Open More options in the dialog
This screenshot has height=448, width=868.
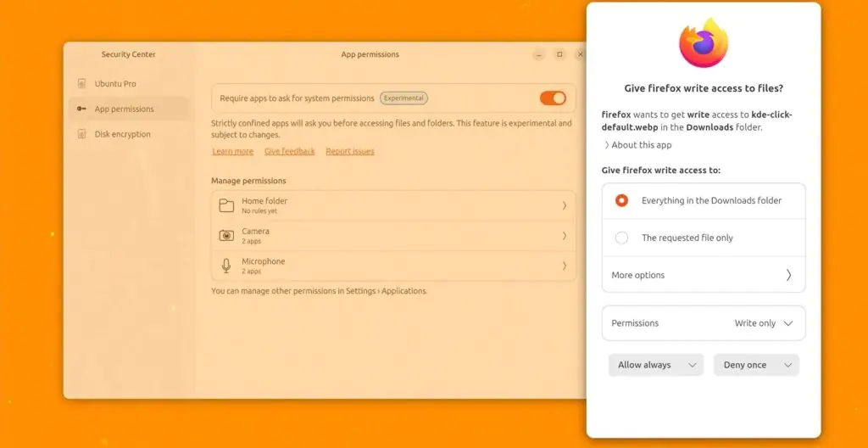coord(704,275)
